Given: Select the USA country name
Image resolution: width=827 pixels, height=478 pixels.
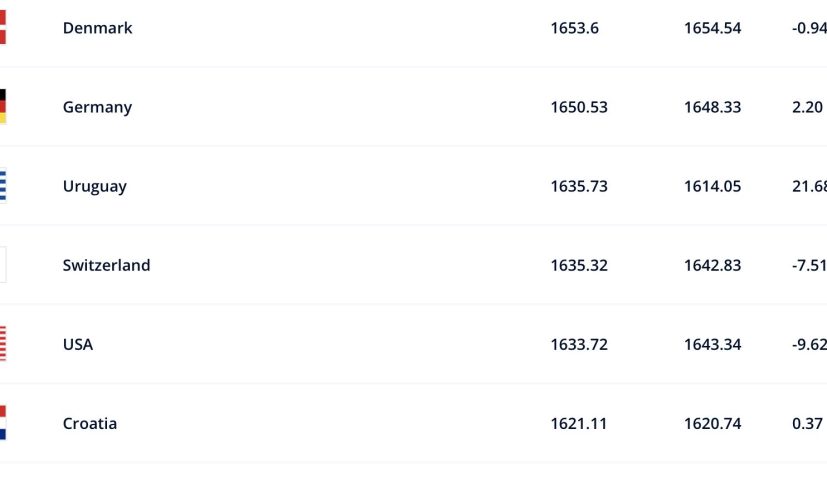Looking at the screenshot, I should [78, 344].
